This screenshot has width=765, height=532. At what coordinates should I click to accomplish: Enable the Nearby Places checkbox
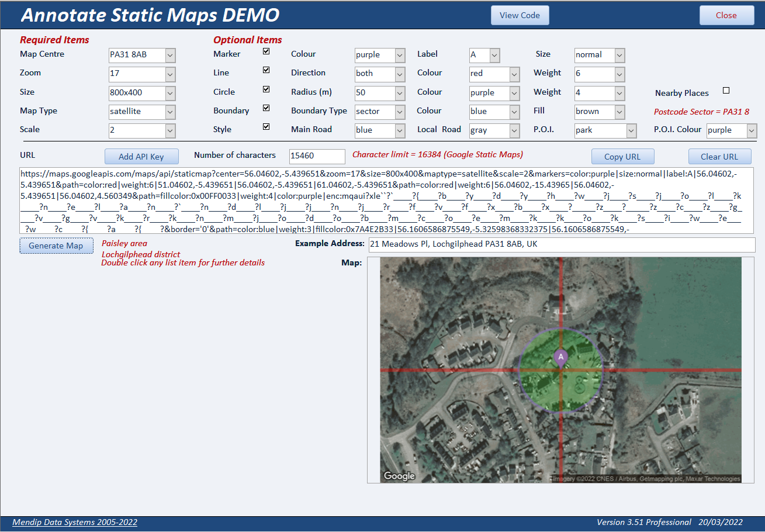[726, 91]
